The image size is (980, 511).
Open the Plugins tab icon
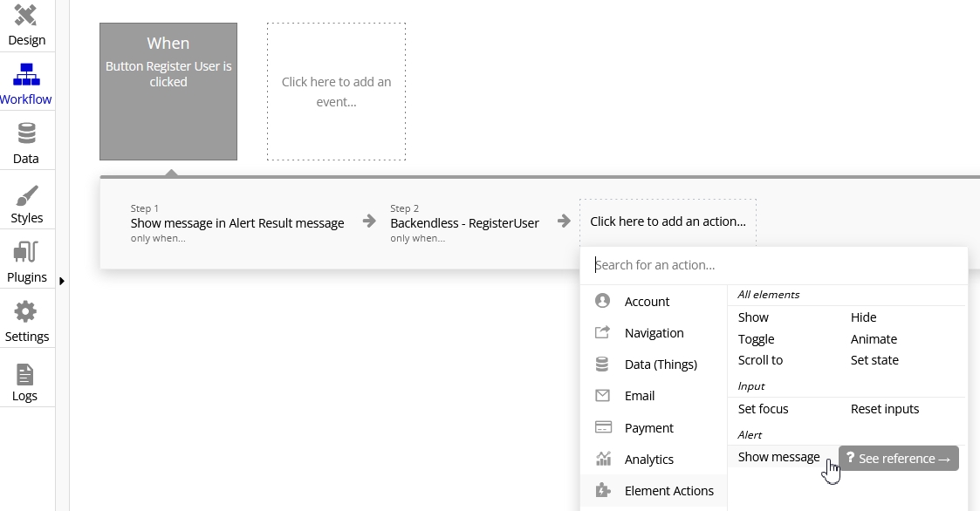coord(25,252)
